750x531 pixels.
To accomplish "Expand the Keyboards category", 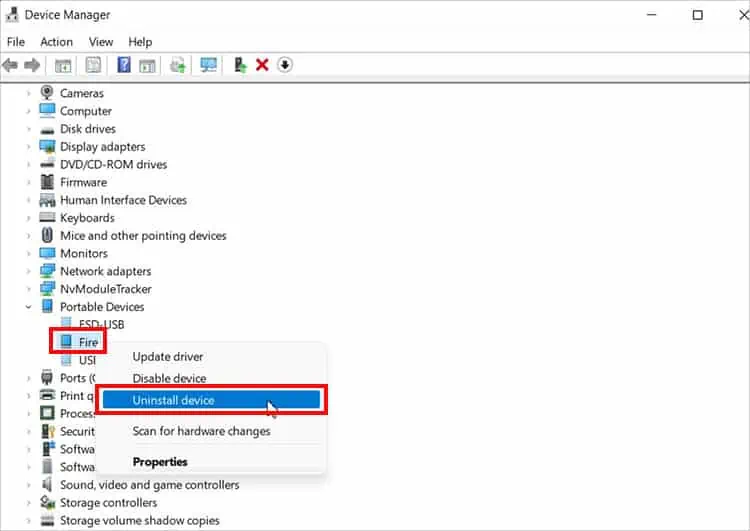I will (28, 218).
